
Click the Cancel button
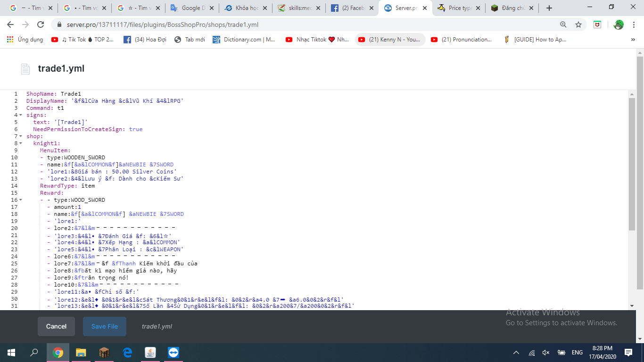(56, 326)
